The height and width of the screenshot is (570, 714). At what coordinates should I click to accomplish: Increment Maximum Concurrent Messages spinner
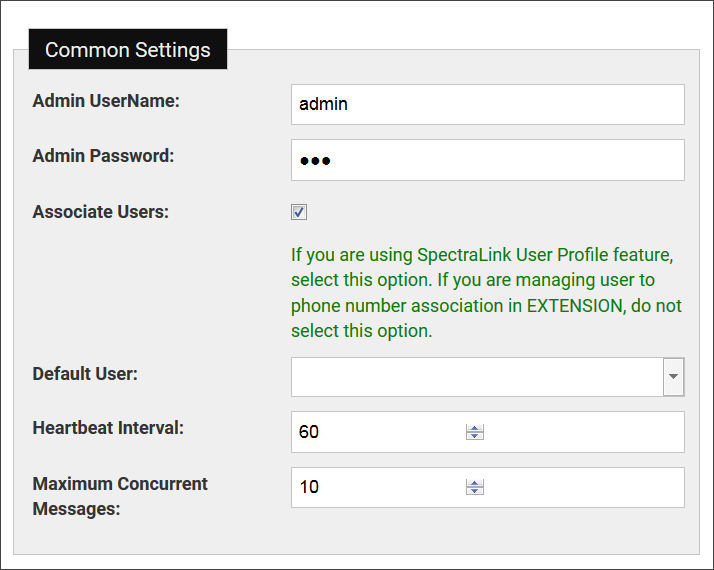click(x=475, y=483)
